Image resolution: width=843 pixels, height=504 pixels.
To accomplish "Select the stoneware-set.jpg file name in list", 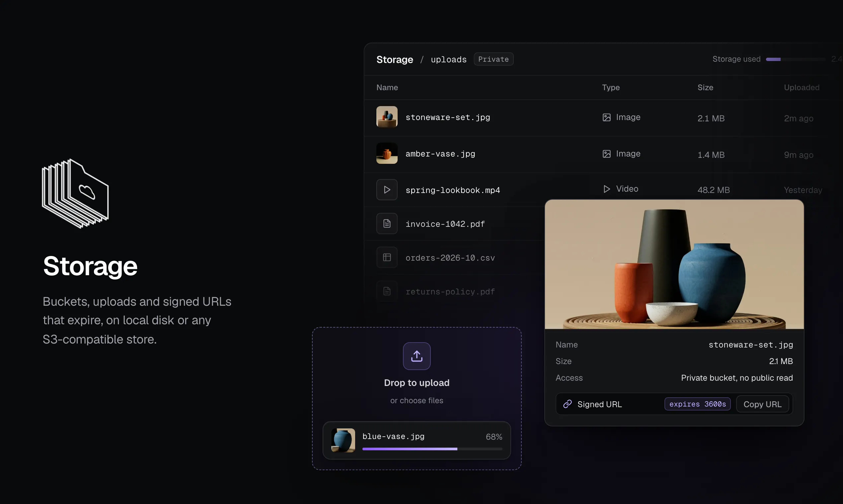I will (448, 117).
